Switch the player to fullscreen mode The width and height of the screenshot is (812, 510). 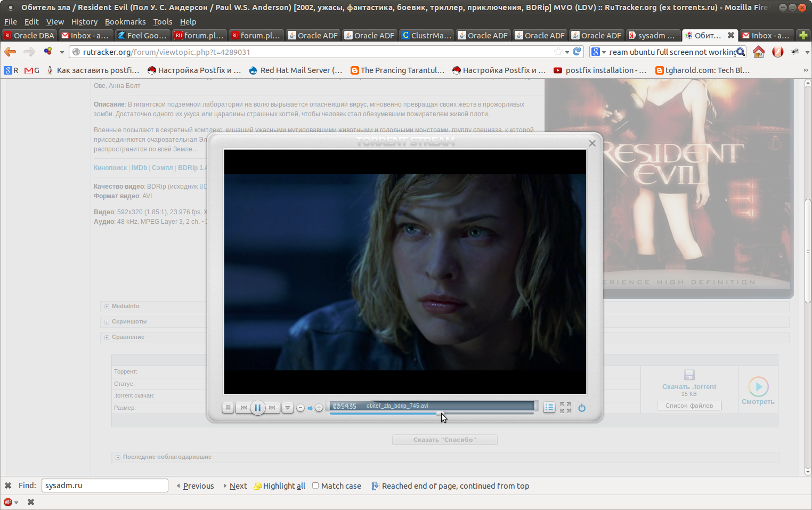(x=565, y=408)
